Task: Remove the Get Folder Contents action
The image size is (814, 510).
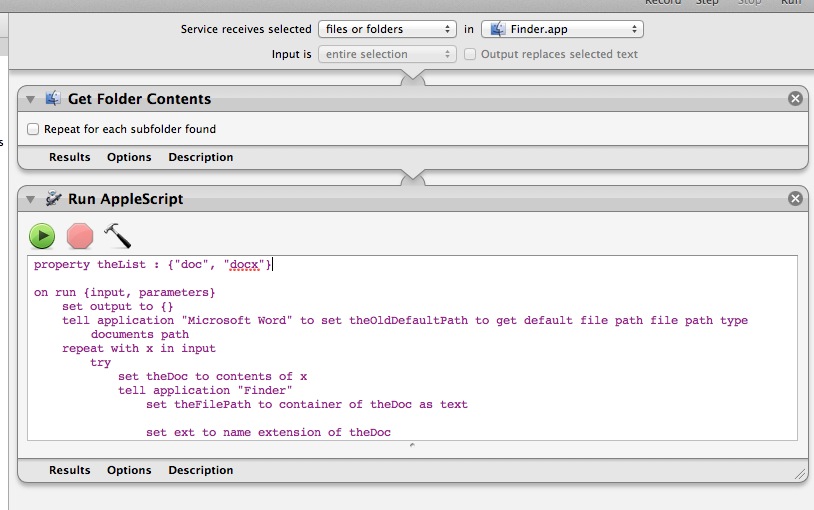Action: pos(795,99)
